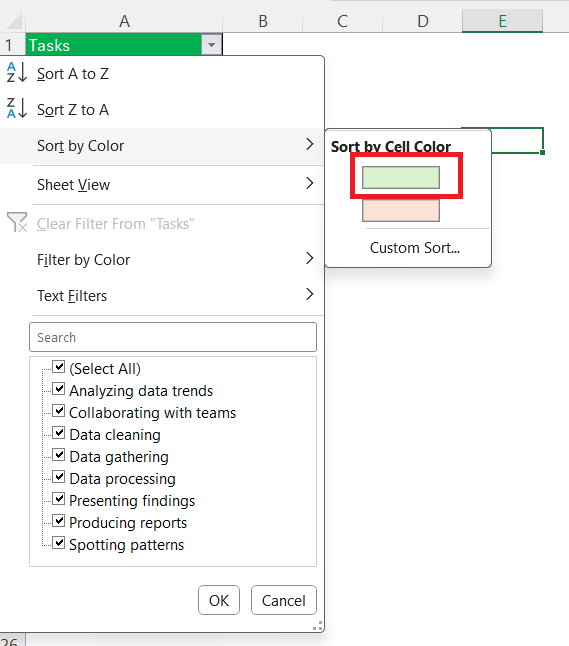The width and height of the screenshot is (569, 646).
Task: Open the Sort by Color menu item
Action: coord(162,146)
